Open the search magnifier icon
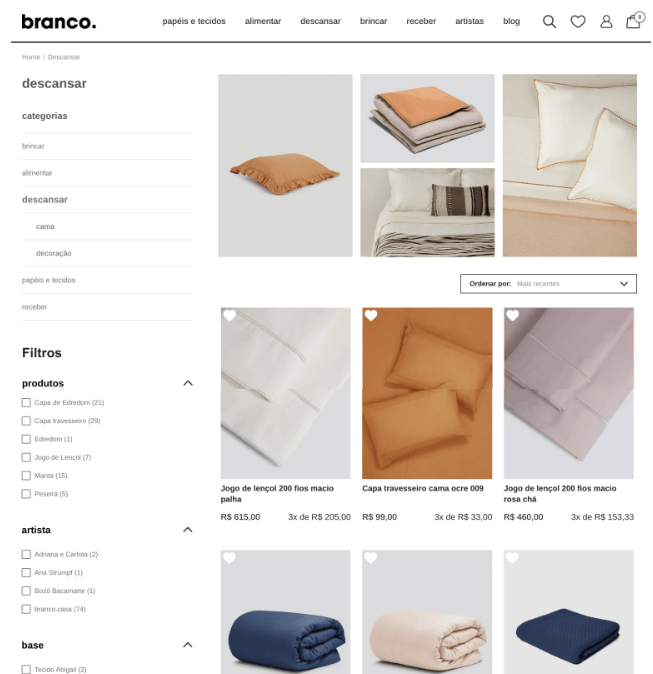The height and width of the screenshot is (674, 653). pyautogui.click(x=549, y=21)
